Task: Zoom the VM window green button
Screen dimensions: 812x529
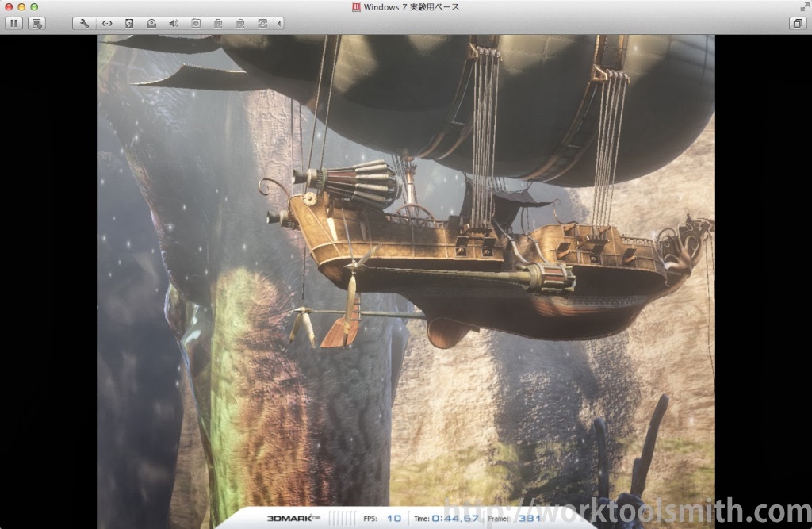Action: click(34, 6)
